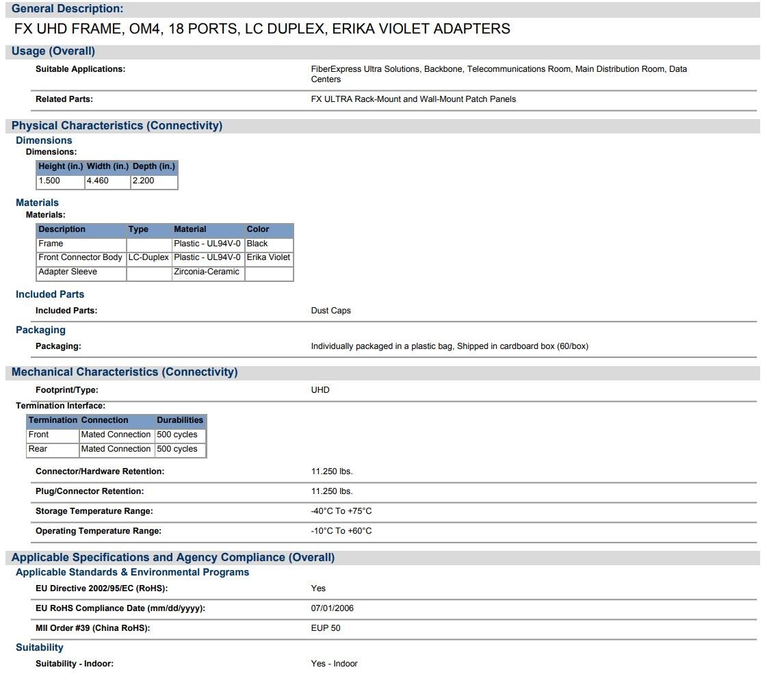
Task: Click the blue Included Parts subheading
Action: click(x=50, y=294)
